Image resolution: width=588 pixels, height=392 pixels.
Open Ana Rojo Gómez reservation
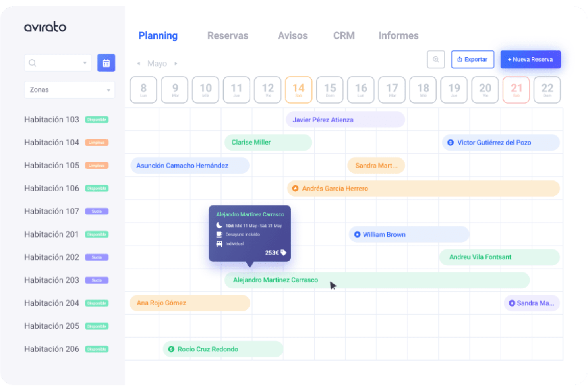pyautogui.click(x=190, y=303)
